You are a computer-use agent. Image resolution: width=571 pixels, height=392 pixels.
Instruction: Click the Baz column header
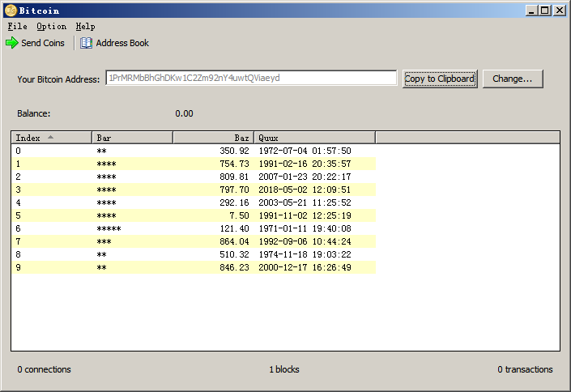(x=213, y=138)
